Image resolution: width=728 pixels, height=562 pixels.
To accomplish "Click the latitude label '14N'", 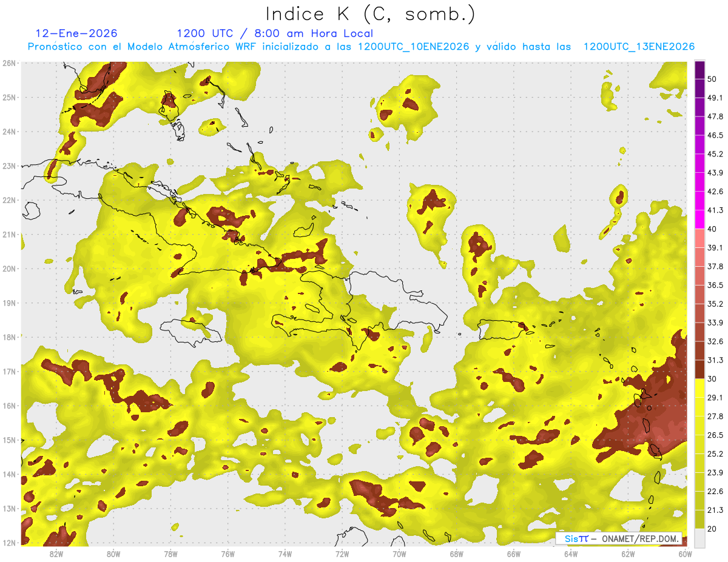I will tap(9, 474).
